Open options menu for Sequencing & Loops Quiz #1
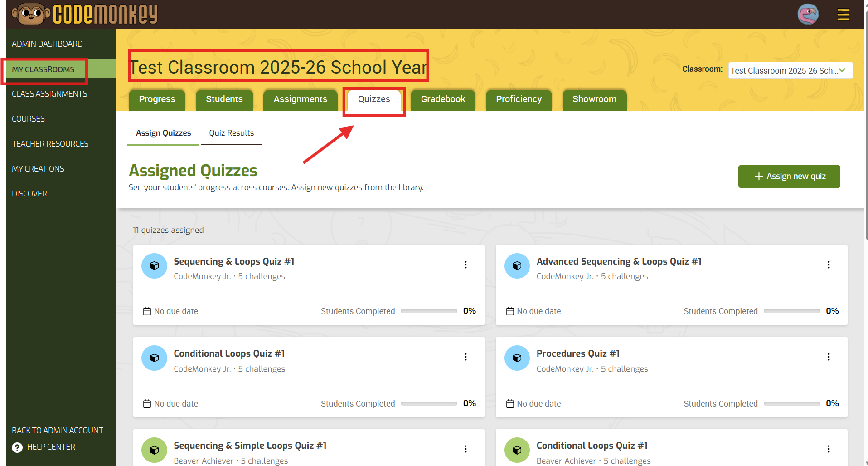Image resolution: width=868 pixels, height=466 pixels. [x=466, y=265]
